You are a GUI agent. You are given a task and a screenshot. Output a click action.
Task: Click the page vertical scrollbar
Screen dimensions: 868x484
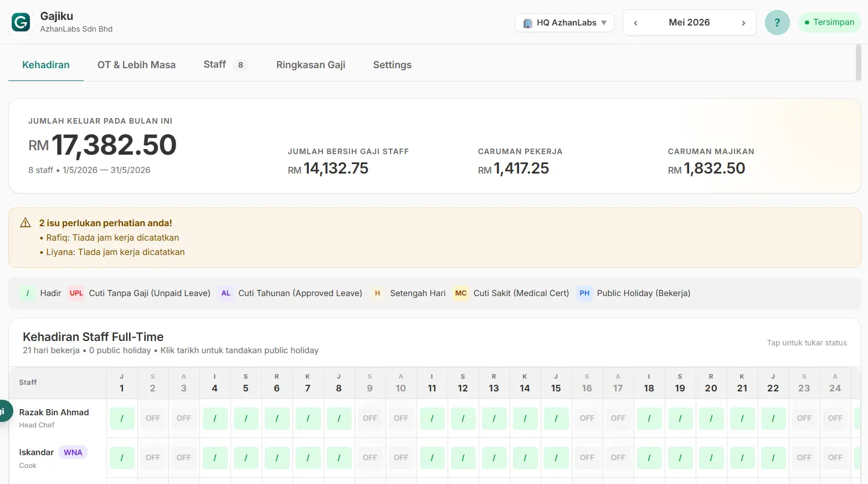858,63
